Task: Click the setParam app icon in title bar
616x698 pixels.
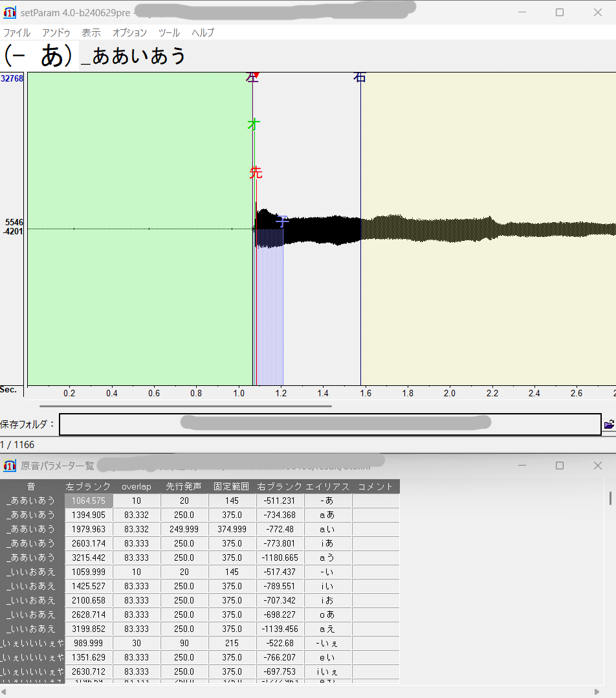Action: tap(9, 12)
